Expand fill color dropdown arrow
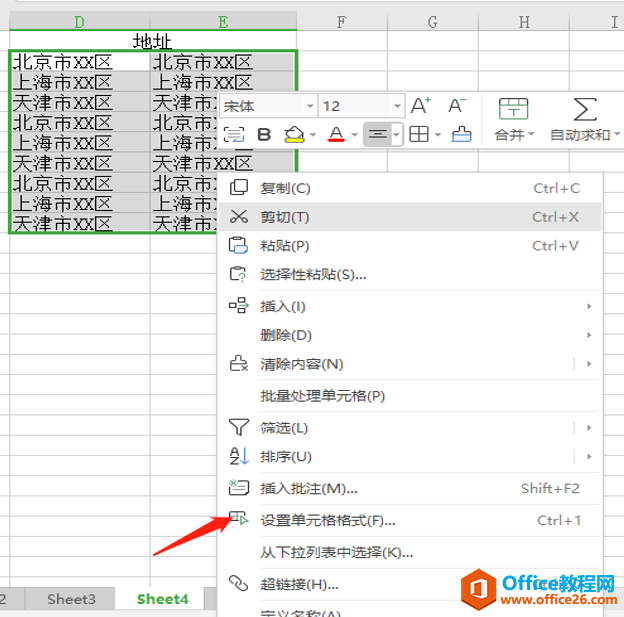 313,135
